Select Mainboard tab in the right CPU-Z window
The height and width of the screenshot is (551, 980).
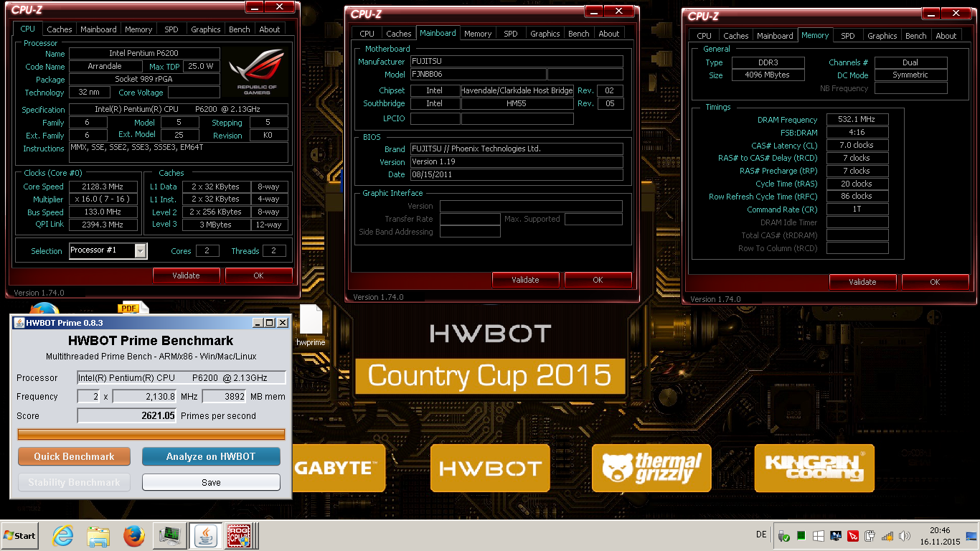(x=776, y=36)
